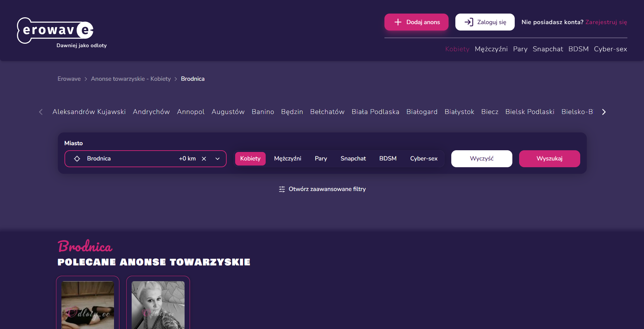Open the black-and-white recommended ad thumbnail
Viewport: 644px width, 329px height.
pyautogui.click(x=158, y=305)
